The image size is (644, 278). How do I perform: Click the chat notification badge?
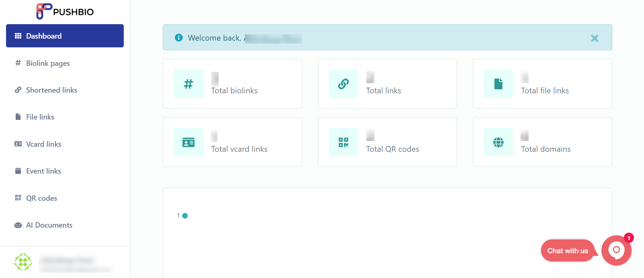tap(629, 238)
